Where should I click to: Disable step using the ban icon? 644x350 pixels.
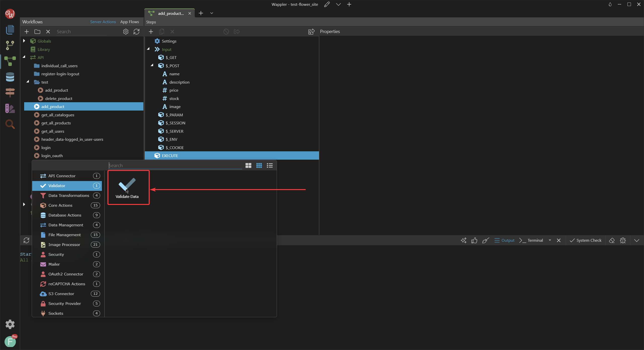(226, 31)
